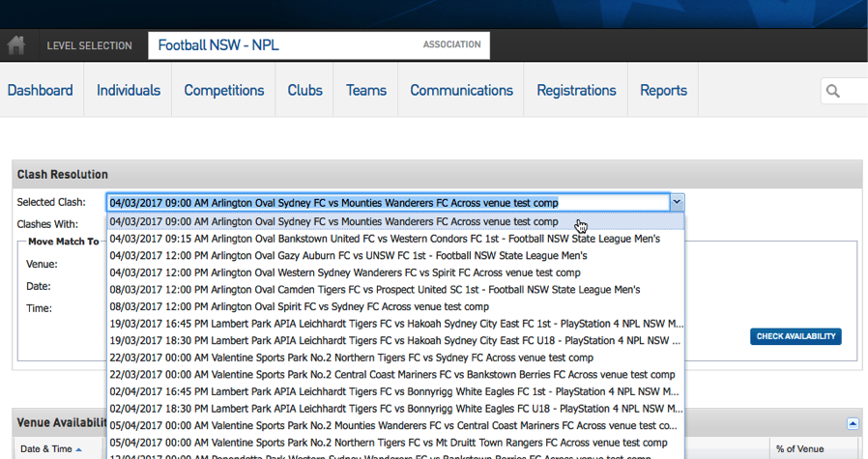Open the Clubs menu
The width and height of the screenshot is (868, 459).
(x=305, y=90)
